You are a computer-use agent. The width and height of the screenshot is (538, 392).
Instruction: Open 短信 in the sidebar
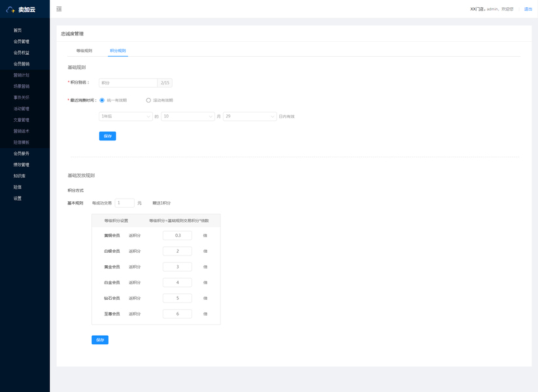[18, 188]
